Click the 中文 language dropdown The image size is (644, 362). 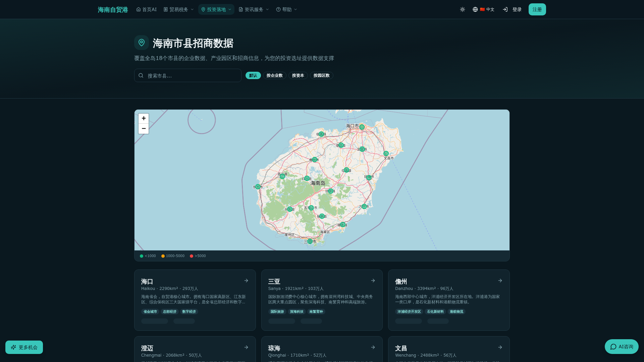[484, 9]
